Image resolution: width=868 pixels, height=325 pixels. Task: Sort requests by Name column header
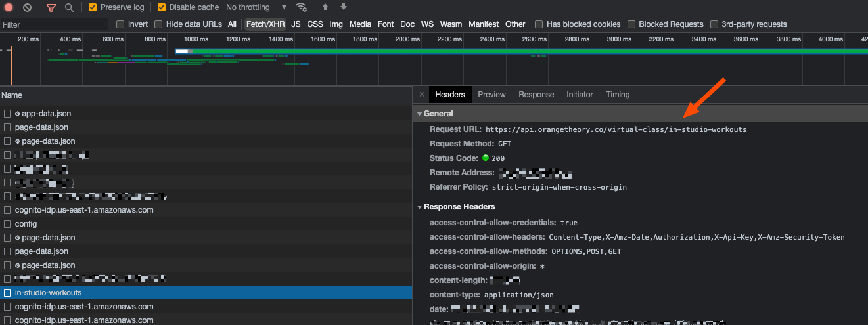coord(206,95)
